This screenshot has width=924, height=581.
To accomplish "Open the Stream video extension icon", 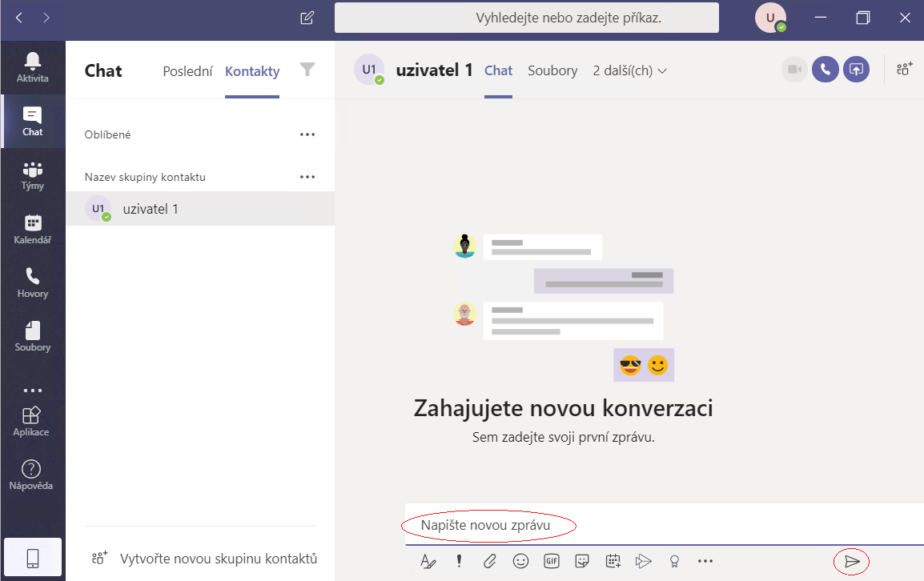I will click(644, 561).
